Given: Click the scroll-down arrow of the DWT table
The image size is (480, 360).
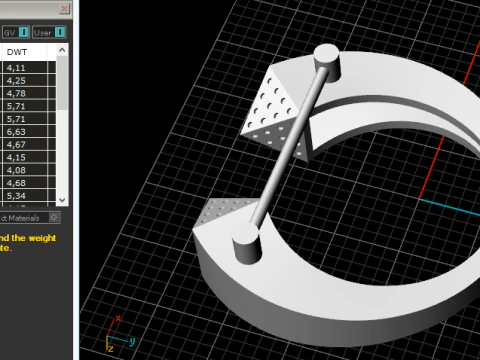Looking at the screenshot, I should pyautogui.click(x=62, y=200).
